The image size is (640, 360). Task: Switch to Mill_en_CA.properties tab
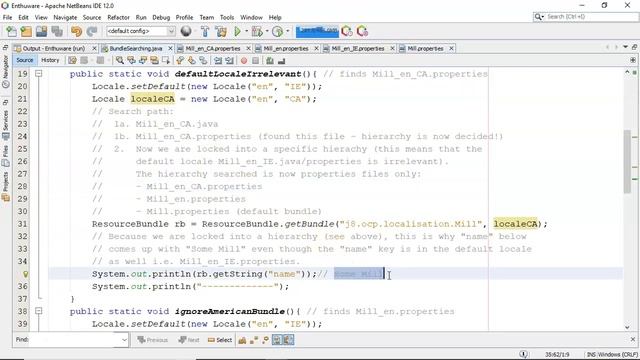[x=213, y=48]
